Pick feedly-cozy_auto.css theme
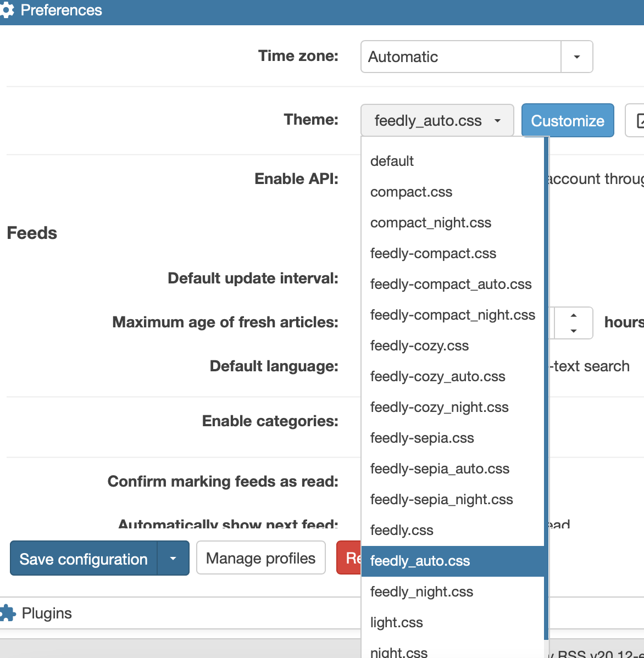The width and height of the screenshot is (644, 658). coord(453,376)
